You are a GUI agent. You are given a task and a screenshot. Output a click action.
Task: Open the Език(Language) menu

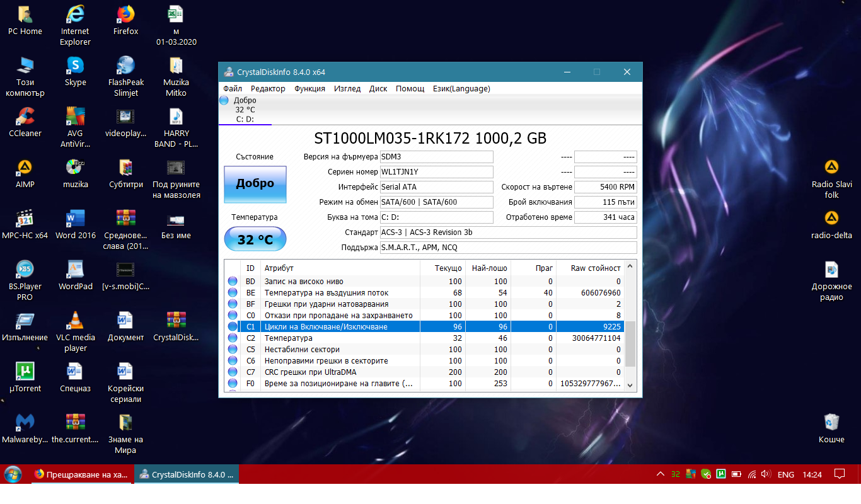[461, 89]
